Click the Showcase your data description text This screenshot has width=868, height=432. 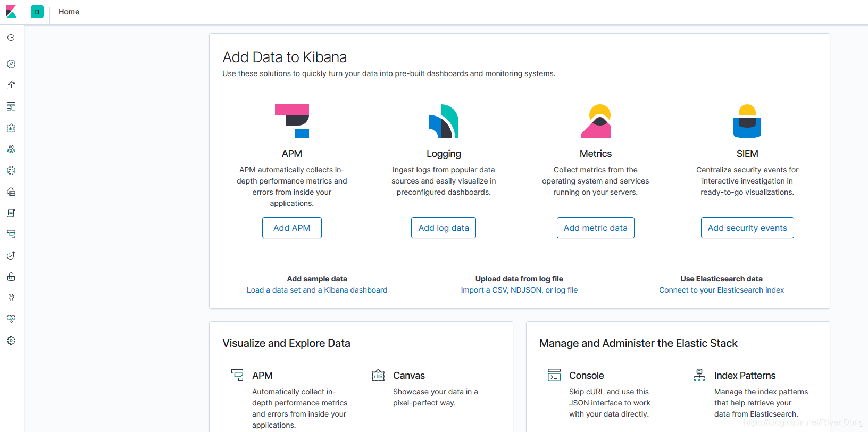coord(436,397)
